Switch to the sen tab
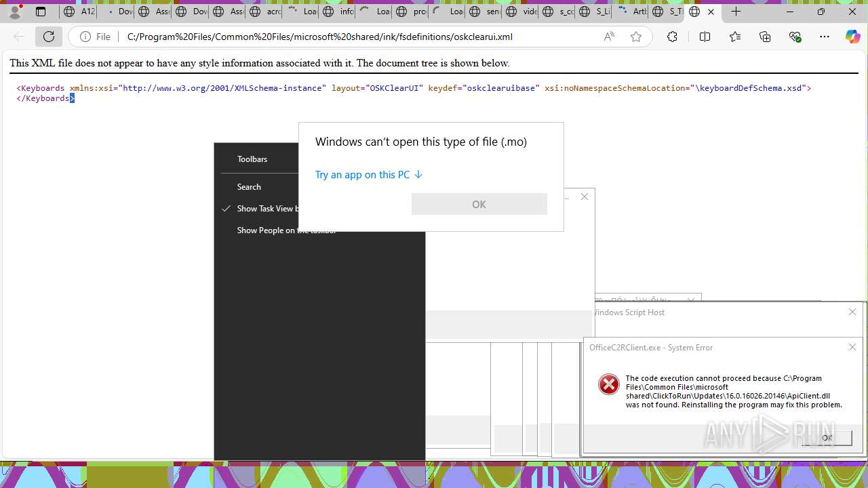This screenshot has height=488, width=868. click(484, 12)
